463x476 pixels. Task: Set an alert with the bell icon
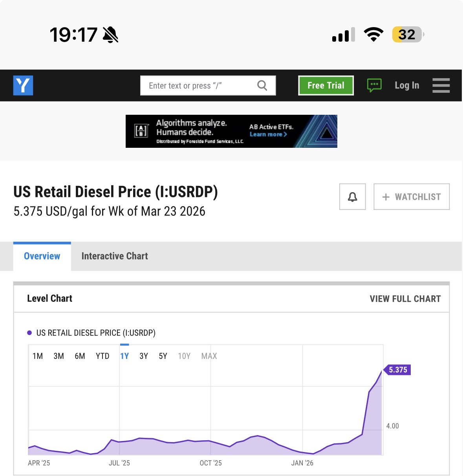[x=353, y=197]
